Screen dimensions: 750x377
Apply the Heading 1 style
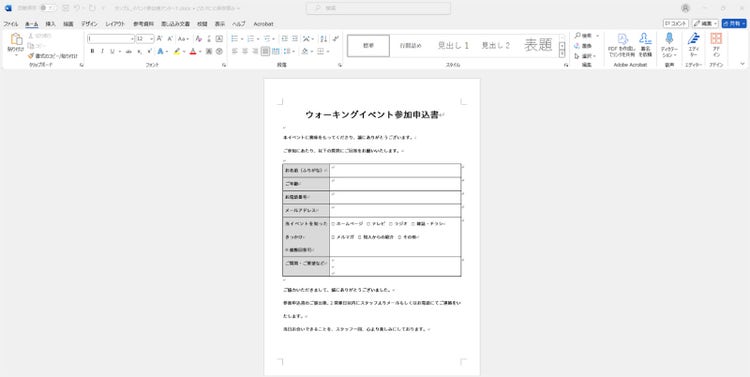tap(453, 45)
